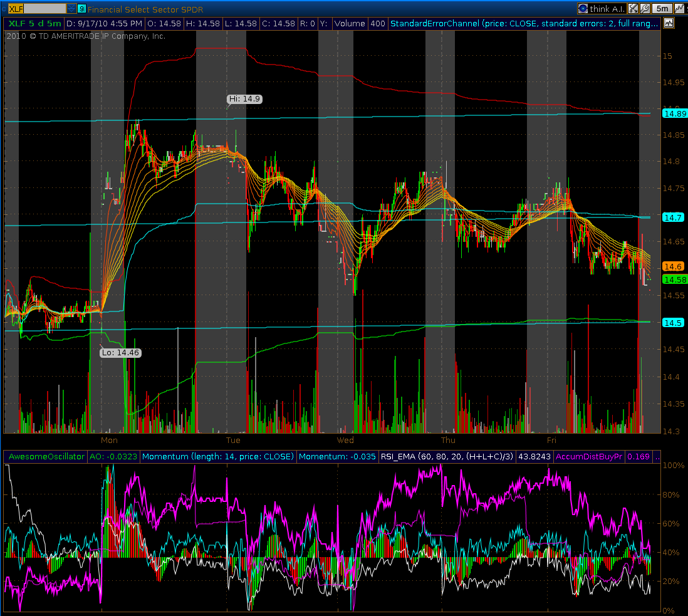The width and height of the screenshot is (688, 616).
Task: Click the think A.I. globe icon
Action: [583, 9]
